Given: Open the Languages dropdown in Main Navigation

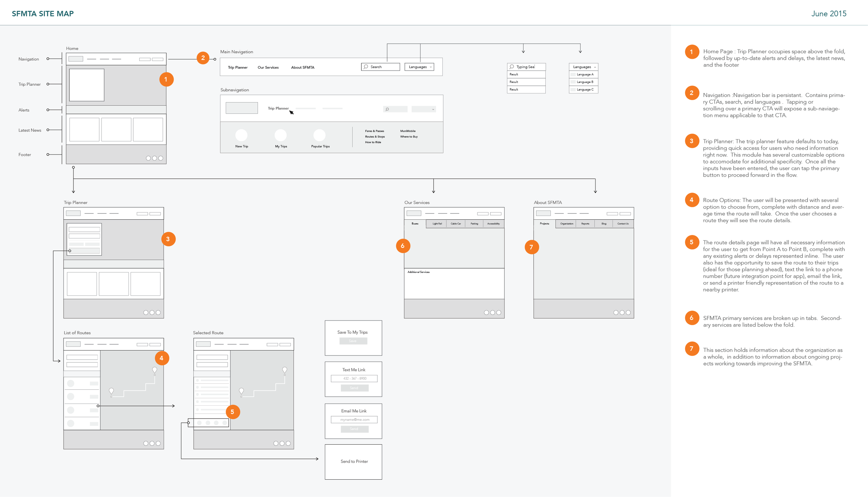Looking at the screenshot, I should point(419,67).
